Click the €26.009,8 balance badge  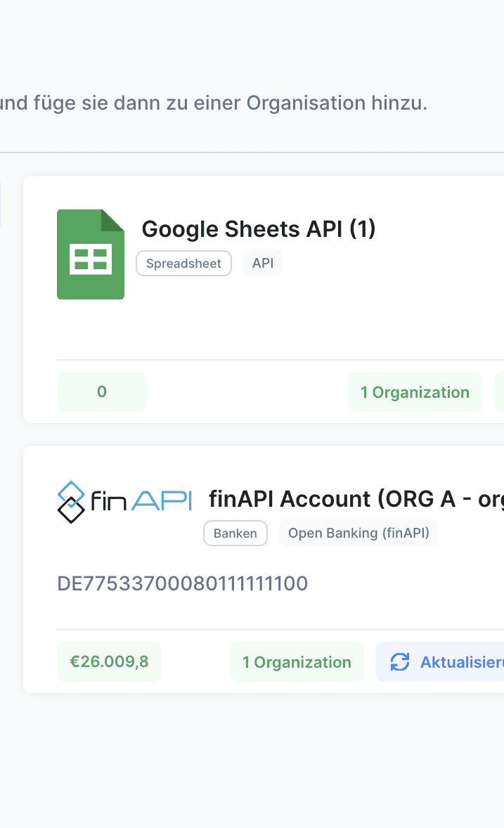(109, 662)
